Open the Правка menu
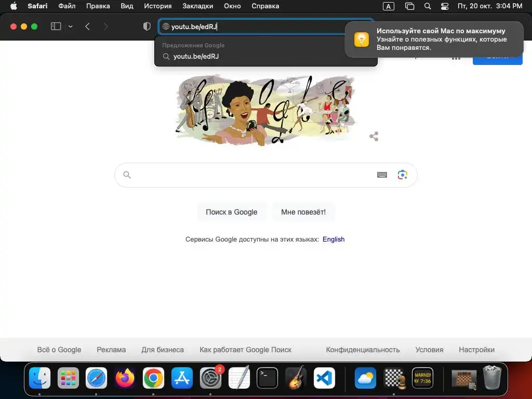Screen dimensions: 532x399 (98, 6)
